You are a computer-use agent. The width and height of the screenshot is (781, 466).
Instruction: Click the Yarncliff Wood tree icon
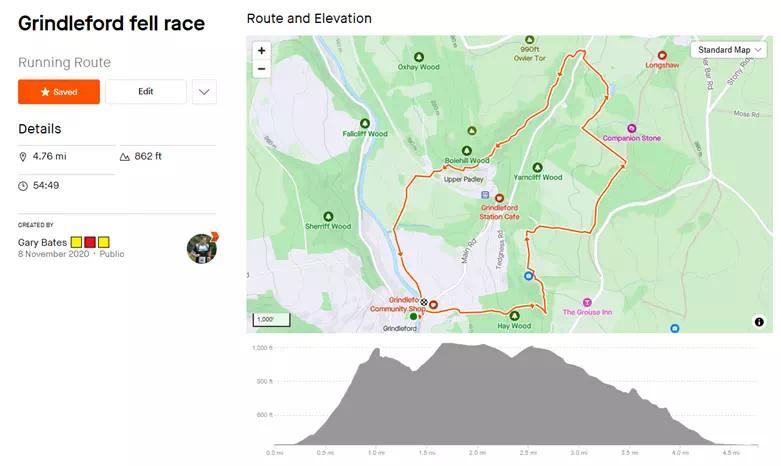coord(537,167)
